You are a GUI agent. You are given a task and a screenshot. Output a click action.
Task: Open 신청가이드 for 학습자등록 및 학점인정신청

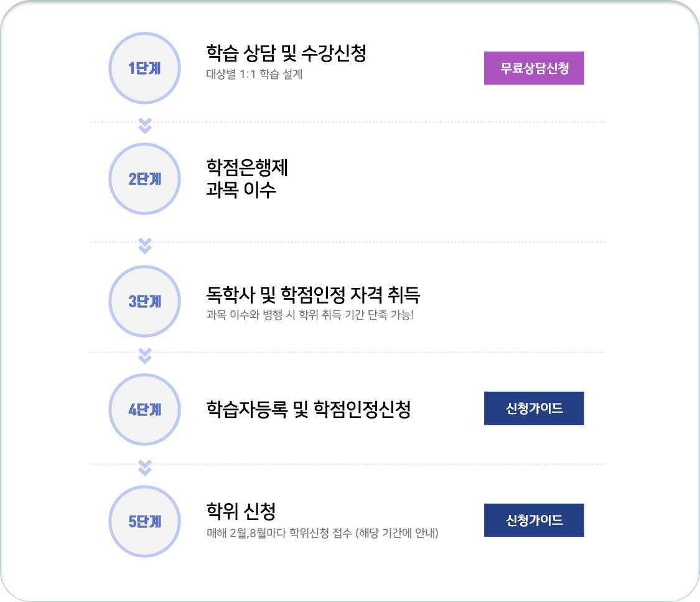click(x=534, y=409)
